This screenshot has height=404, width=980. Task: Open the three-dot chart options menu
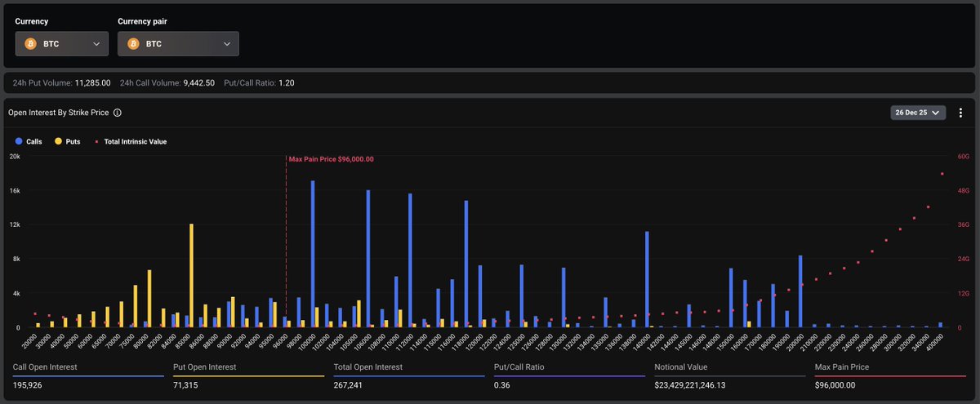click(x=960, y=113)
